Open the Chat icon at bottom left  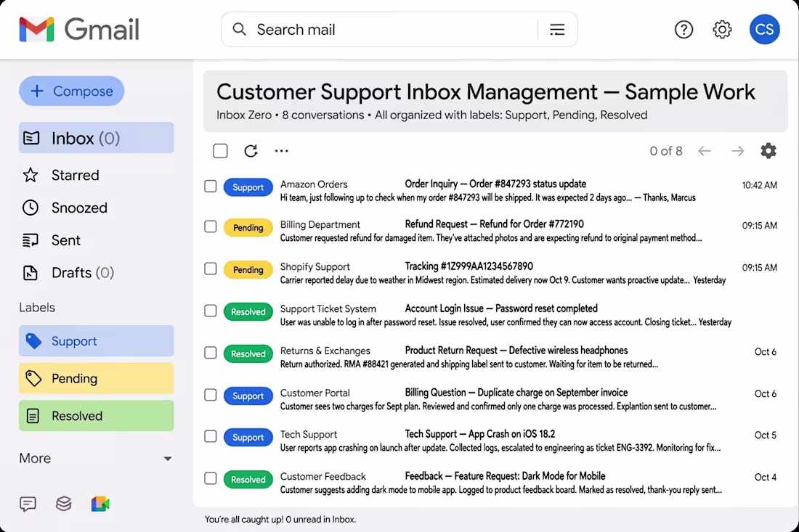point(28,504)
